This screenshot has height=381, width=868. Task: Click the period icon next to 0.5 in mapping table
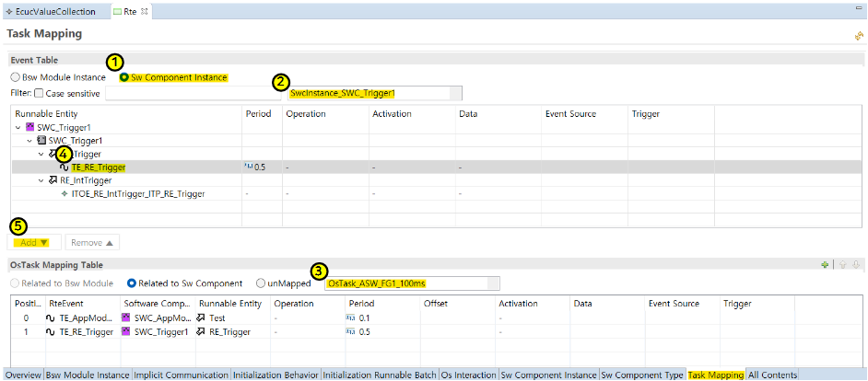point(350,332)
